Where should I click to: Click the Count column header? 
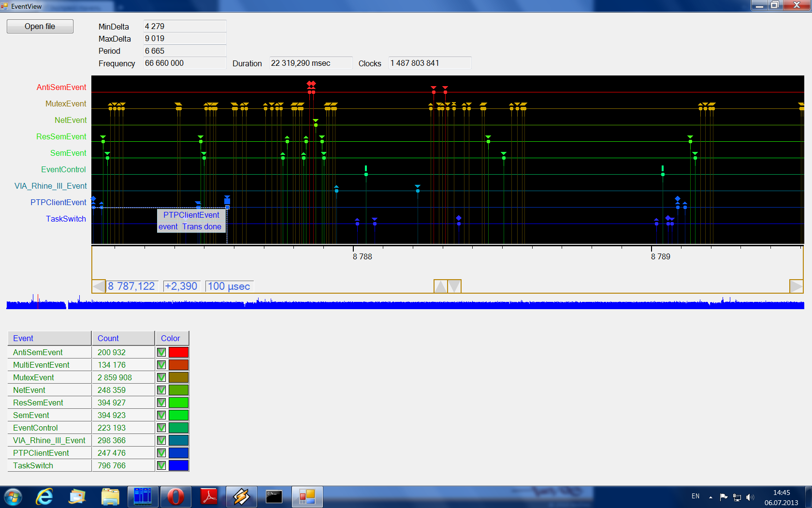[123, 338]
